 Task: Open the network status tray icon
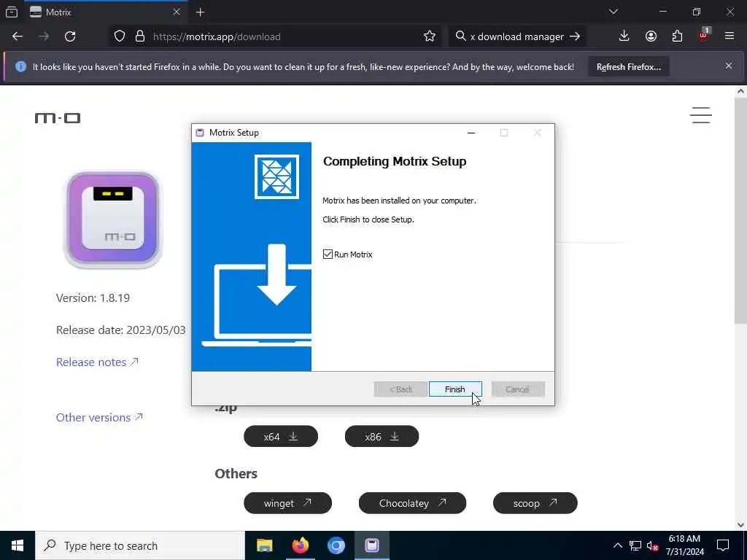pos(635,545)
